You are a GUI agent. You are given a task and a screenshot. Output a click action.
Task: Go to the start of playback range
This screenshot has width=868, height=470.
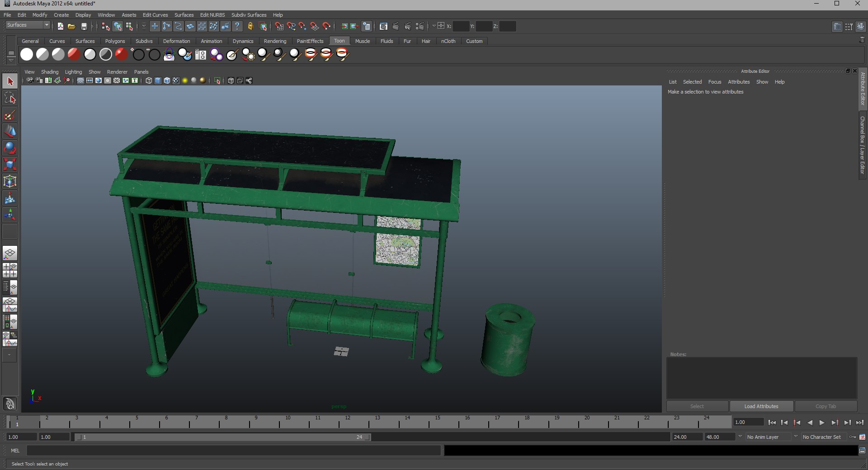(x=772, y=423)
